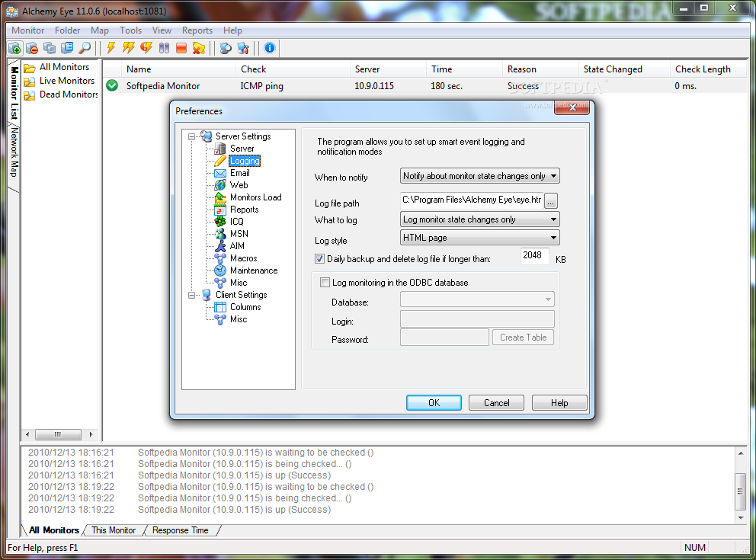Select Misc under Server Settings
The width and height of the screenshot is (756, 560).
(x=239, y=283)
